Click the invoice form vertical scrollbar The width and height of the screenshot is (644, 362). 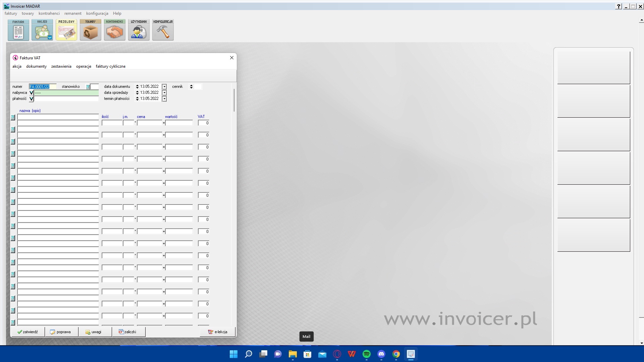234,101
